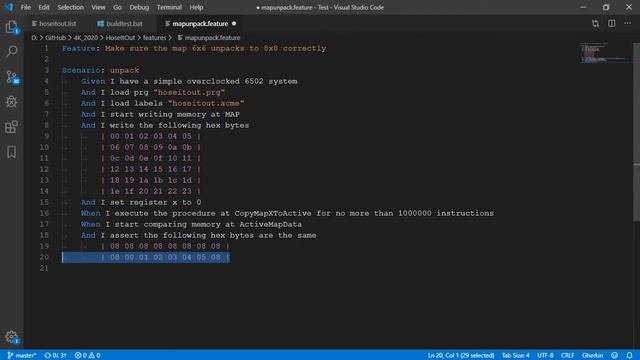Click the "hoseitout.prg" string
640x360 pixels.
(189, 92)
